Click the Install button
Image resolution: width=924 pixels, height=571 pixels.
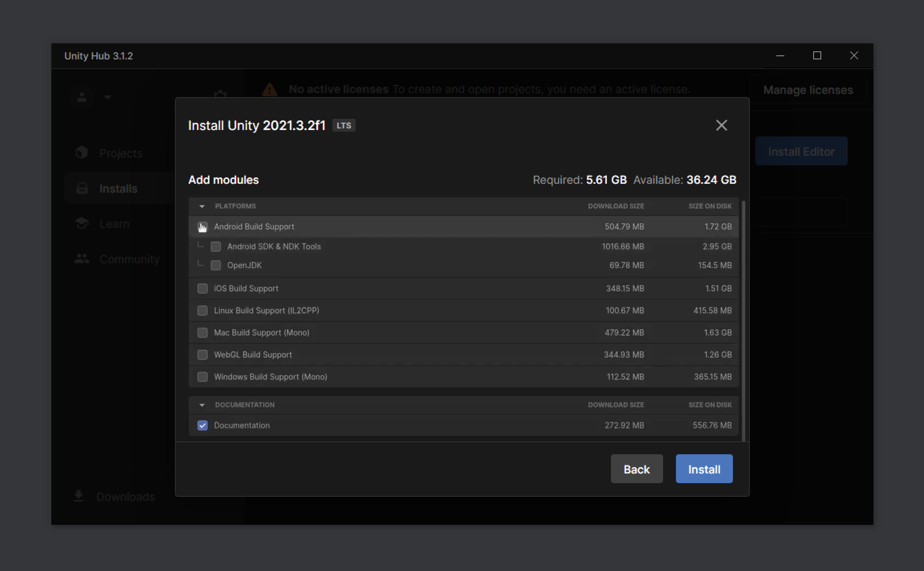click(704, 469)
